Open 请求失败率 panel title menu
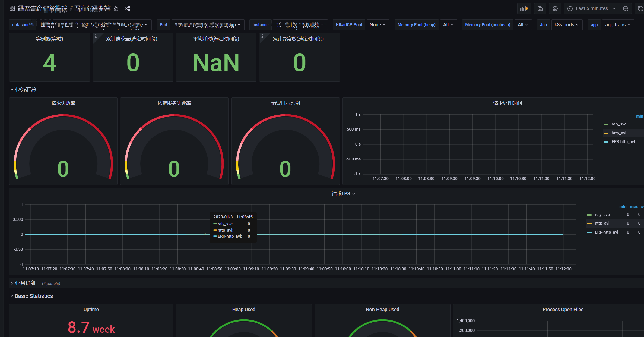 coord(64,103)
